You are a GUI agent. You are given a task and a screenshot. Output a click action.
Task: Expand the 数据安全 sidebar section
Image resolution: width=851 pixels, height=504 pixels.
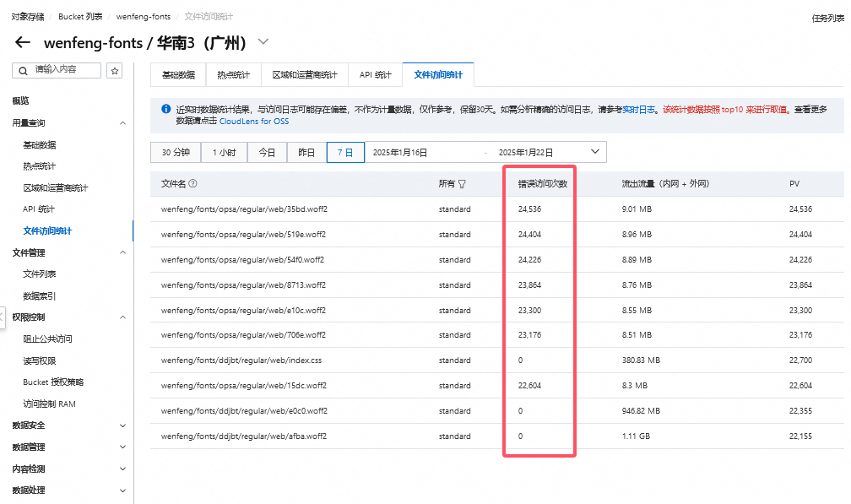[122, 425]
